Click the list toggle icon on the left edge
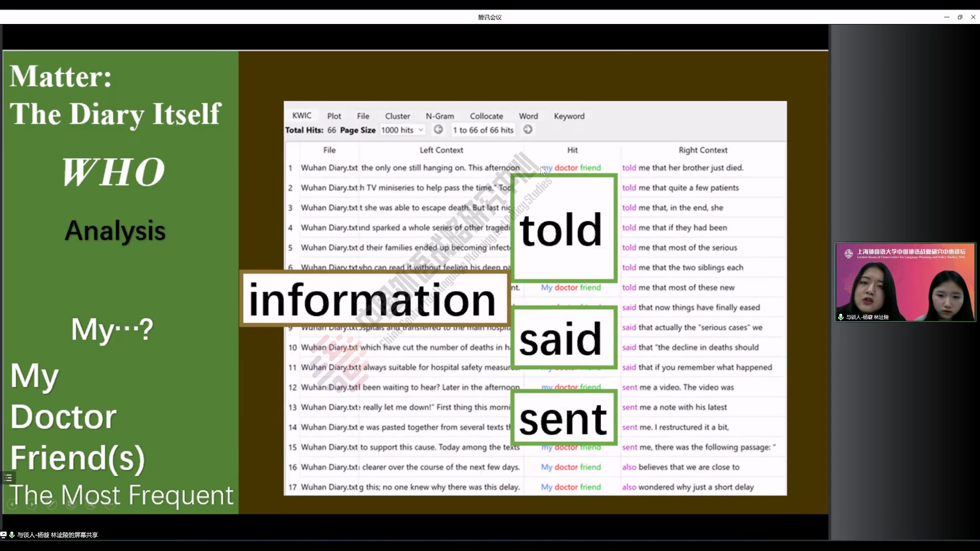Screen dimensions: 980x551 [x=8, y=478]
